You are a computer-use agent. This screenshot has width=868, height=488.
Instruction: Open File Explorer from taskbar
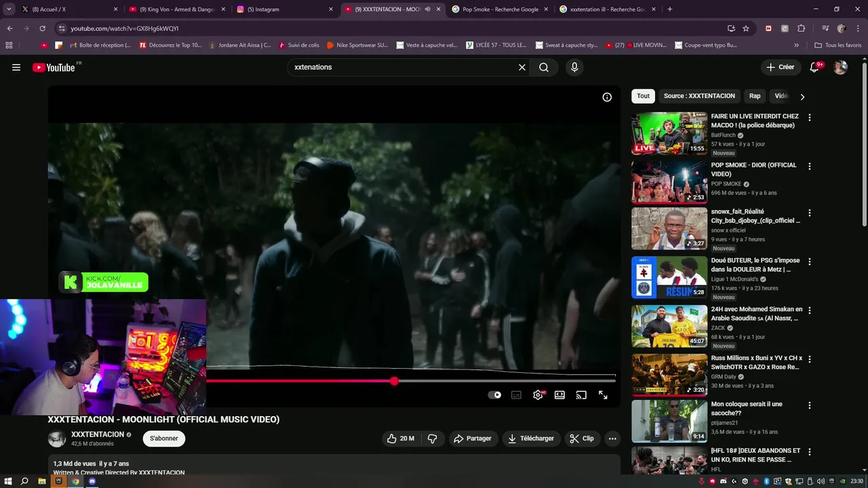tap(42, 481)
